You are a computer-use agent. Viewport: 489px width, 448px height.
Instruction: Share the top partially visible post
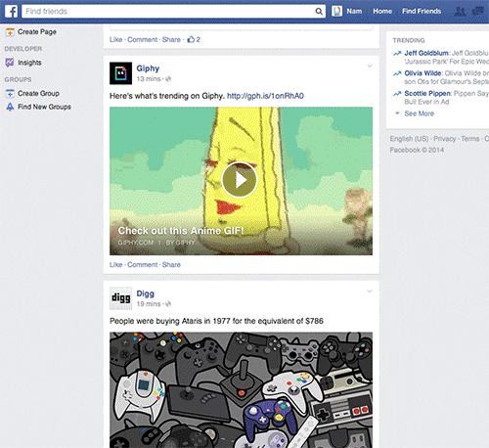[171, 39]
